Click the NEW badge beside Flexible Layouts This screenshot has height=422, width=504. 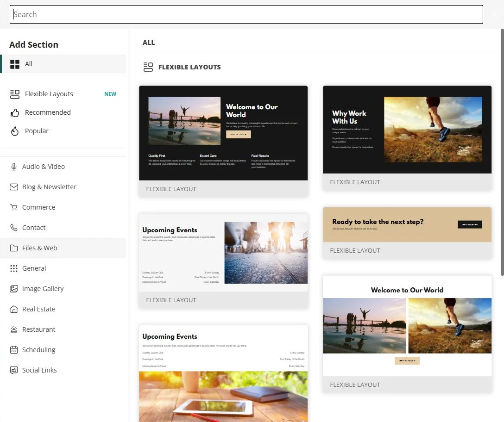110,94
